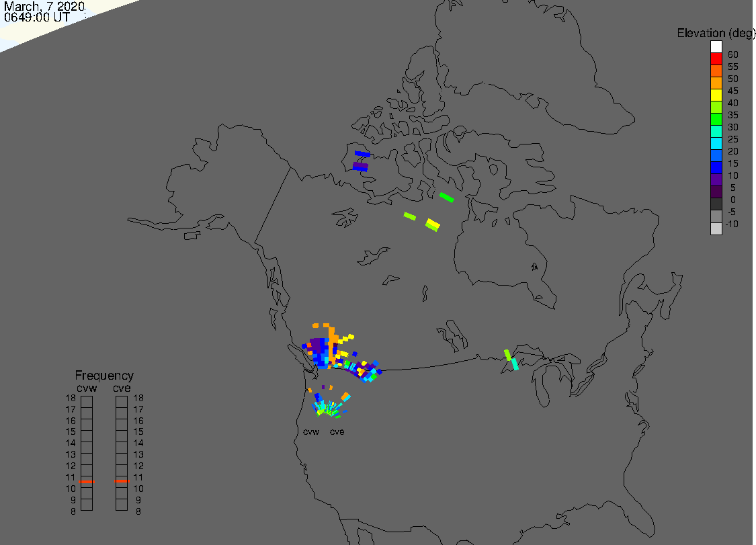Pick the red swatch between 60 and 55
This screenshot has width=756, height=545.
[716, 59]
